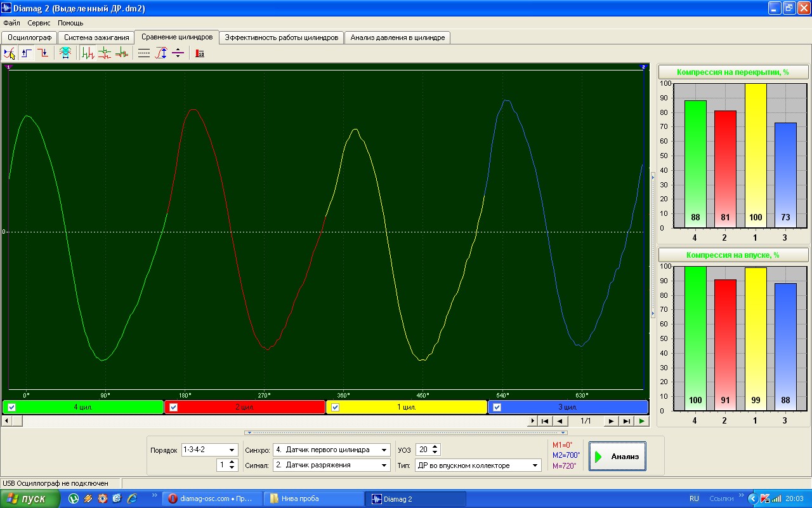
Task: Click the rising-edge step toolbar icon
Action: click(x=27, y=53)
